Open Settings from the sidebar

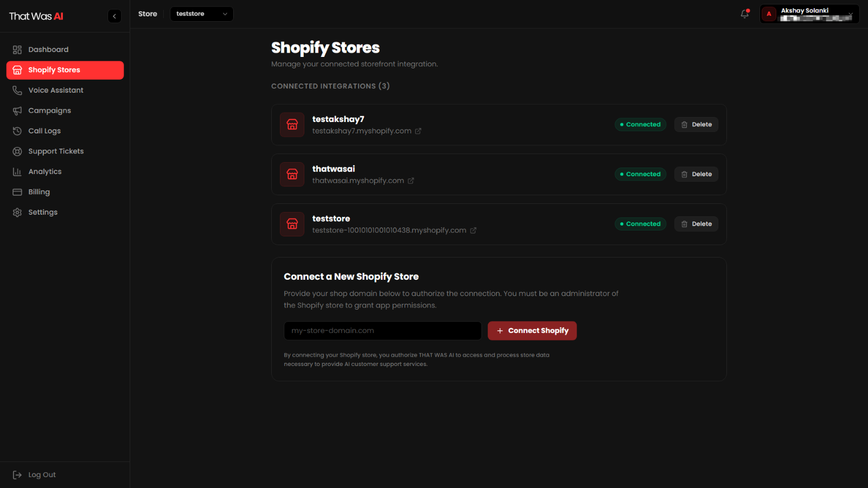pos(65,213)
